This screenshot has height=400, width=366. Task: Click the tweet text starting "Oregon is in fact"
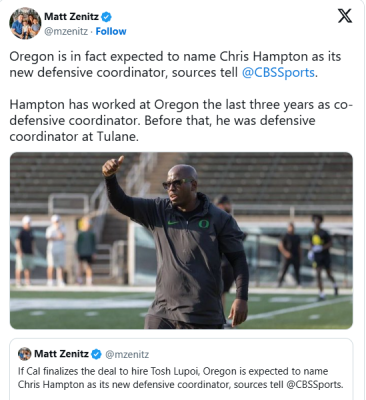click(175, 64)
